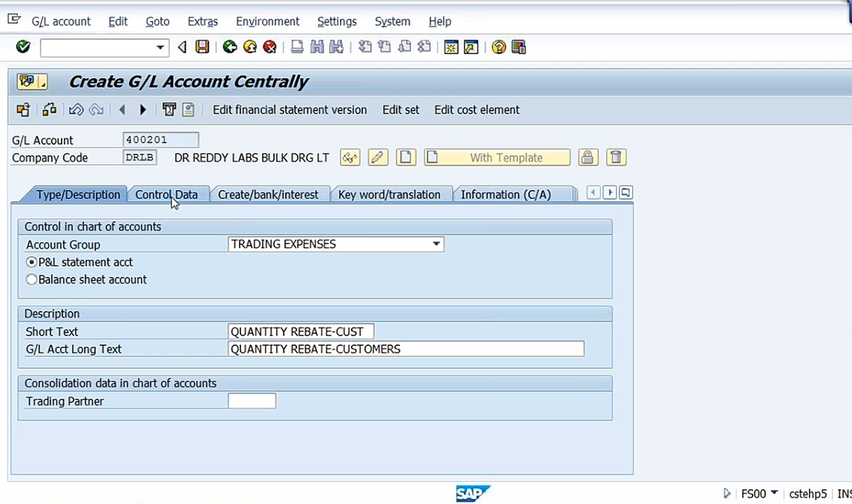
Task: Switch to the Create/bank/interest tab
Action: click(x=268, y=194)
